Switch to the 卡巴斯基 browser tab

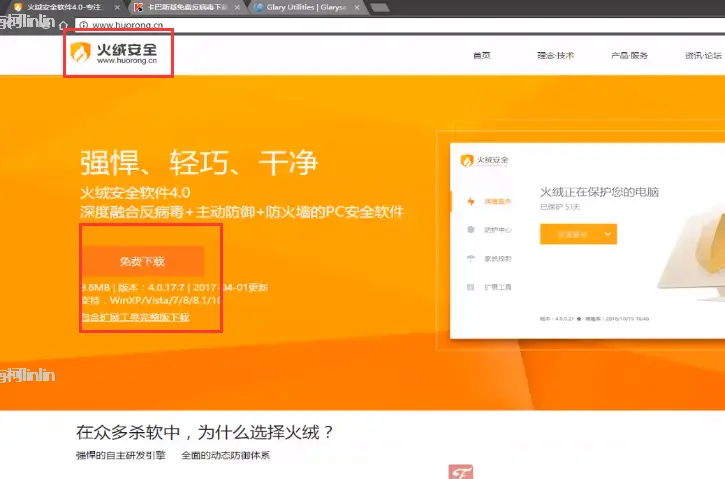186,7
